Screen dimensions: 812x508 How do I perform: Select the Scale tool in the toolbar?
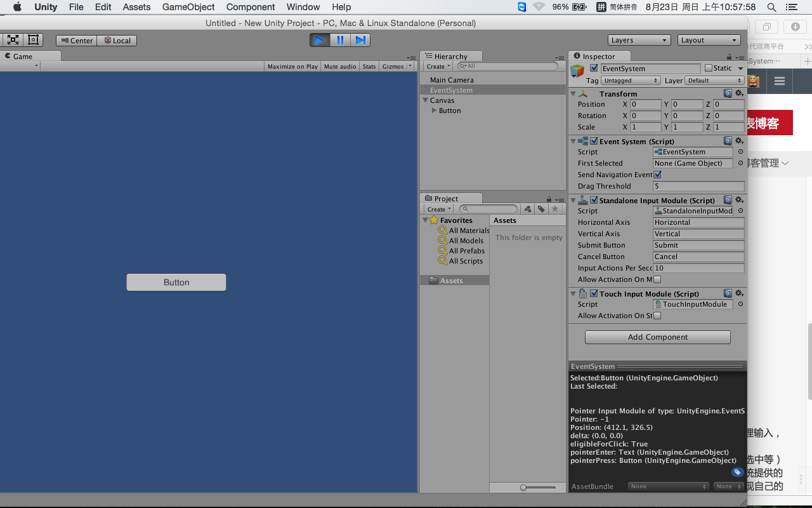[13, 40]
